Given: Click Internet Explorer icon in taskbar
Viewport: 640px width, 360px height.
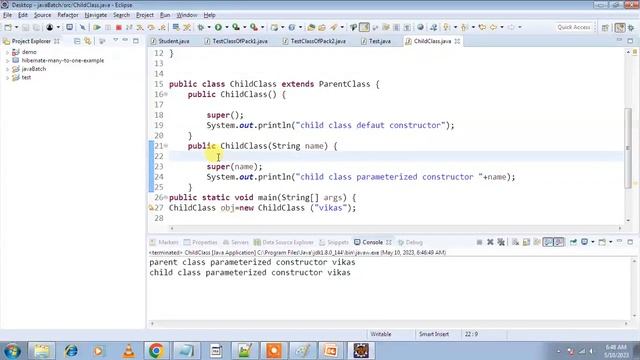Looking at the screenshot, I should click(71, 350).
